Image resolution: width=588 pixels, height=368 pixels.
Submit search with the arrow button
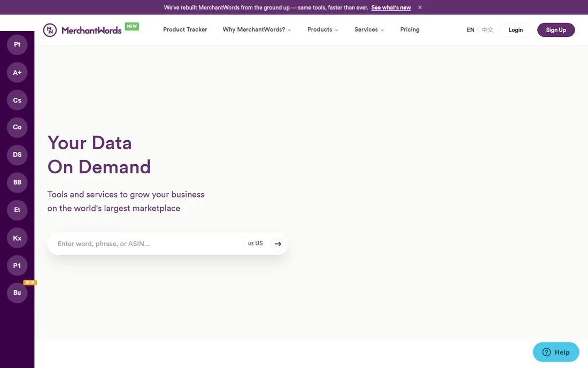click(x=278, y=244)
